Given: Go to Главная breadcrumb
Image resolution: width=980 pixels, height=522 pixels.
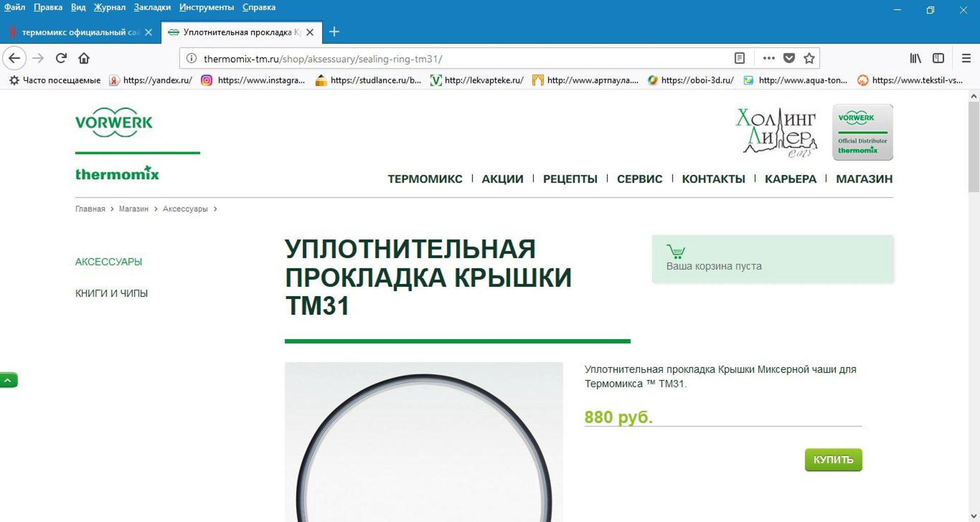Looking at the screenshot, I should [90, 209].
